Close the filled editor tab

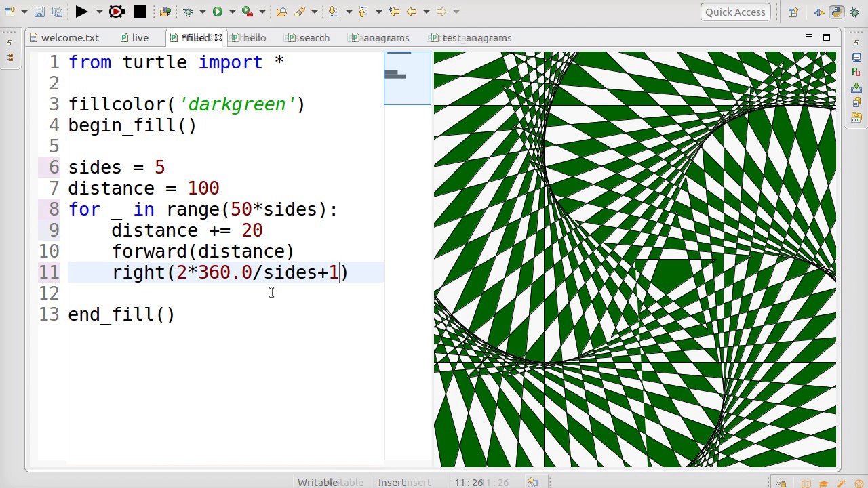218,37
